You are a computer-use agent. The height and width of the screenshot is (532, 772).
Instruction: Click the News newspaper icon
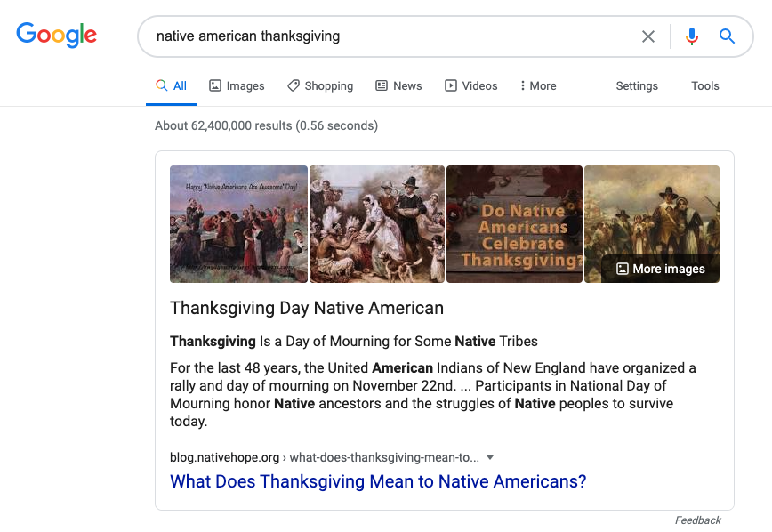[382, 85]
